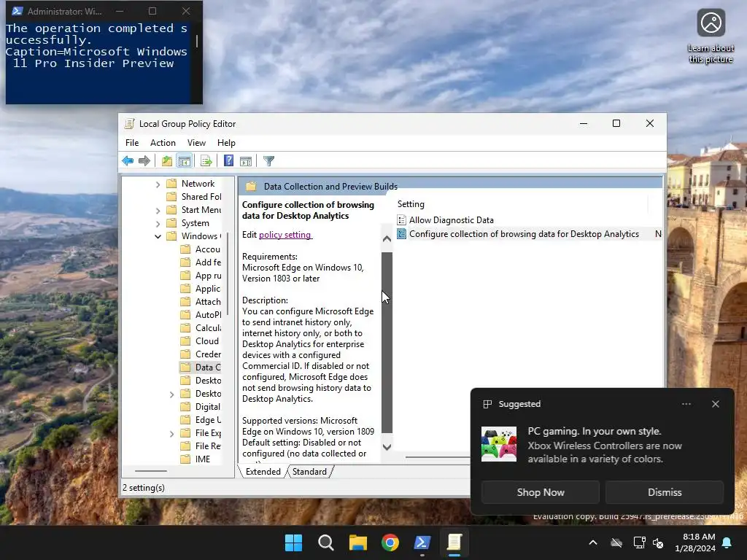
Task: Click description pane scroll down arrow
Action: coord(387,447)
